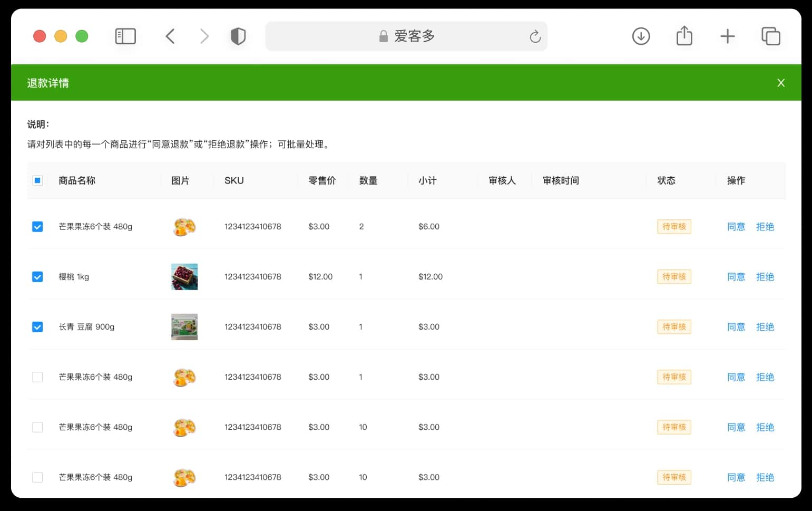Image resolution: width=812 pixels, height=511 pixels.
Task: Uncheck the 樱桃 1kg row checkbox
Action: pos(37,277)
